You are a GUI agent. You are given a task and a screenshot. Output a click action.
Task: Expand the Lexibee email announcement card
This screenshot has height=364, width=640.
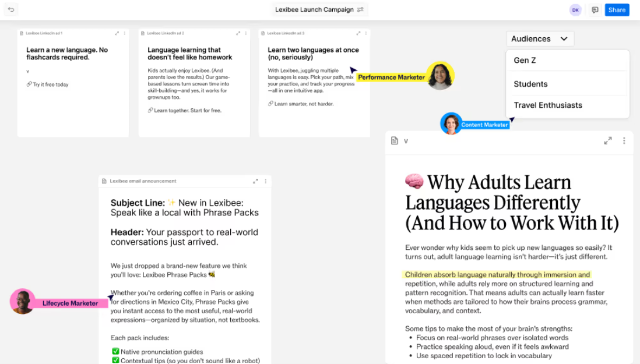point(255,181)
